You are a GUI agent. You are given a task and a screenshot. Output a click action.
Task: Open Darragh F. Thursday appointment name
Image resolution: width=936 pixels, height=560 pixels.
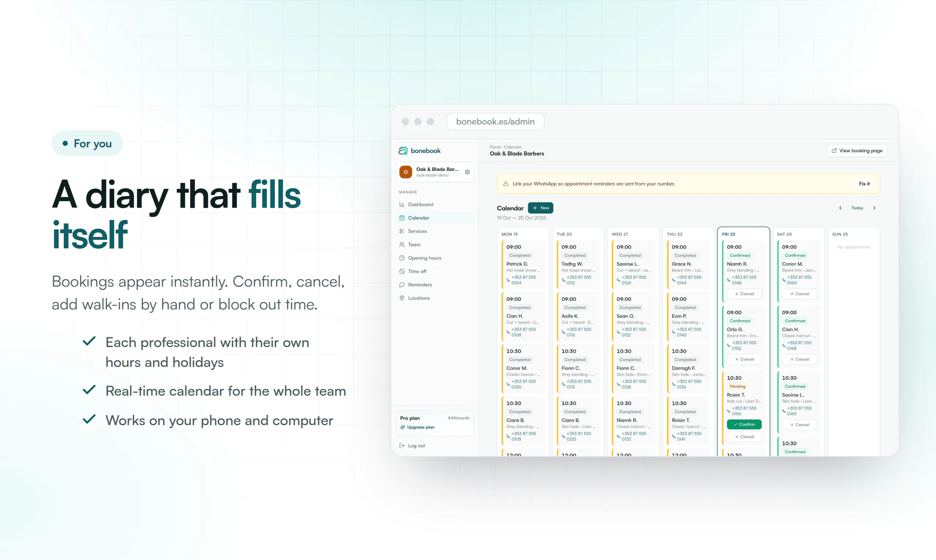tap(683, 368)
